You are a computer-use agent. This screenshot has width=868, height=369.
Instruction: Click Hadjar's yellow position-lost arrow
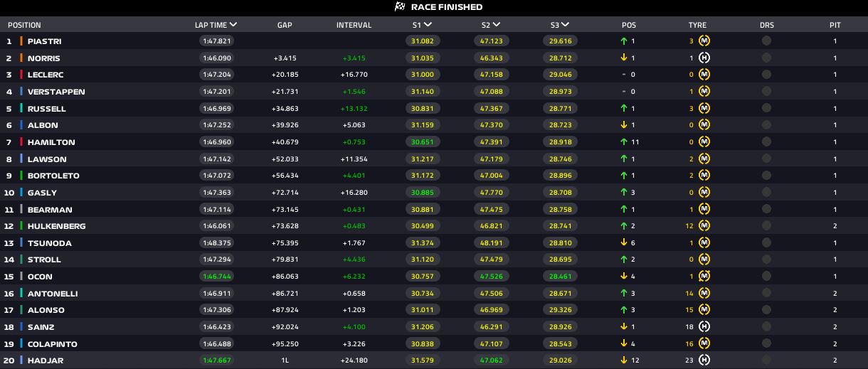(624, 360)
